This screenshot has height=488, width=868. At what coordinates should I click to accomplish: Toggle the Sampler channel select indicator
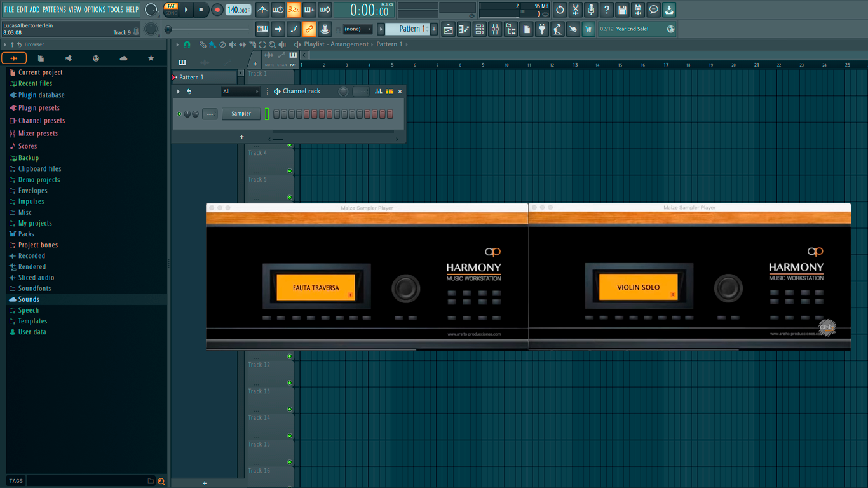coord(267,114)
